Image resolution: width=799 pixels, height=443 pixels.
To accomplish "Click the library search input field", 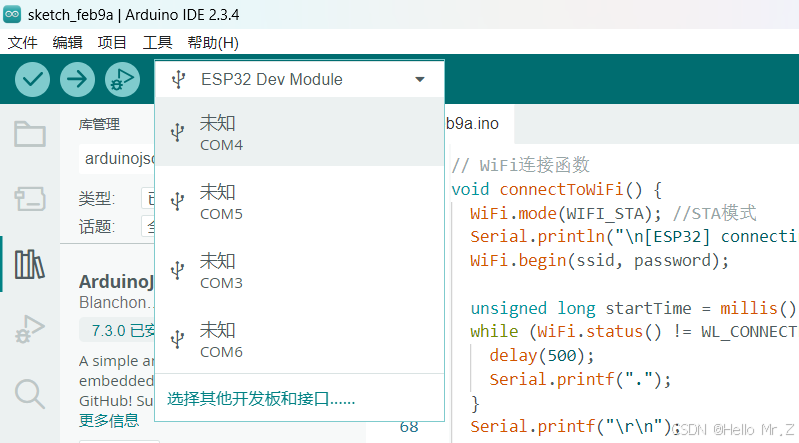I will pos(117,159).
